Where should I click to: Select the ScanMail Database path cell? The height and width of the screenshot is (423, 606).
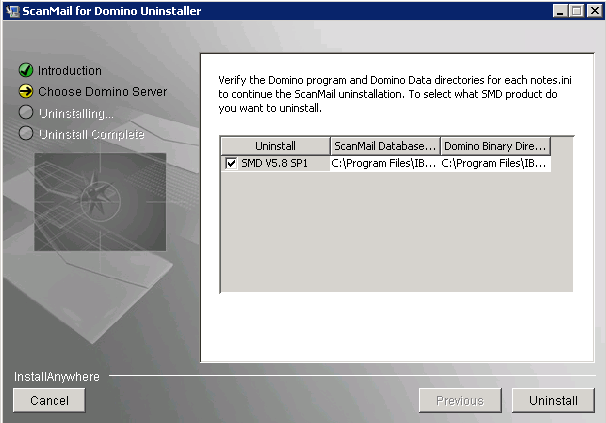pyautogui.click(x=384, y=163)
